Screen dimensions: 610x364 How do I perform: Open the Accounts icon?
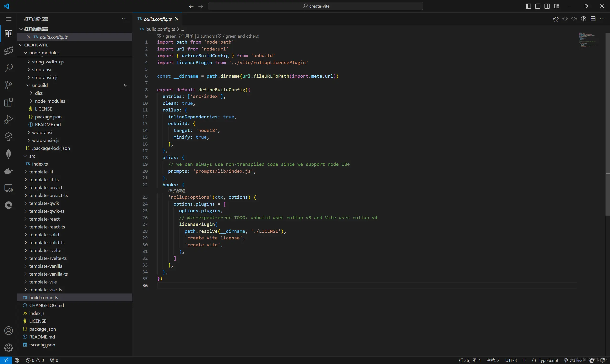(9, 331)
